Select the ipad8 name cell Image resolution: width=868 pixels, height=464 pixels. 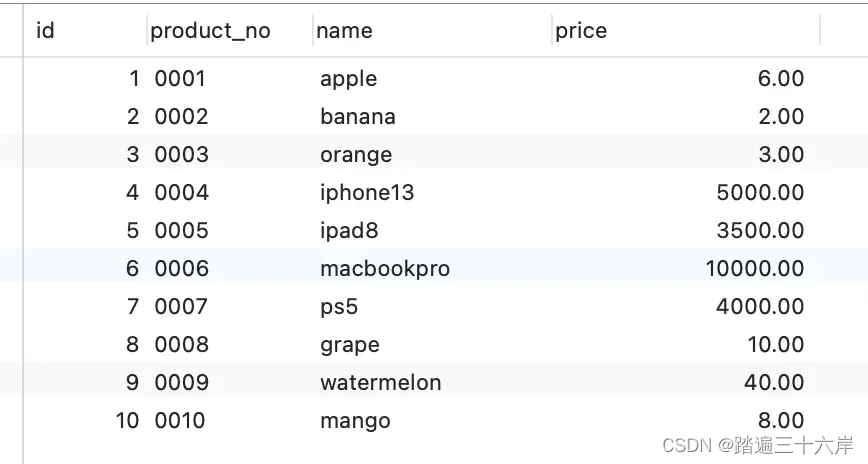349,230
